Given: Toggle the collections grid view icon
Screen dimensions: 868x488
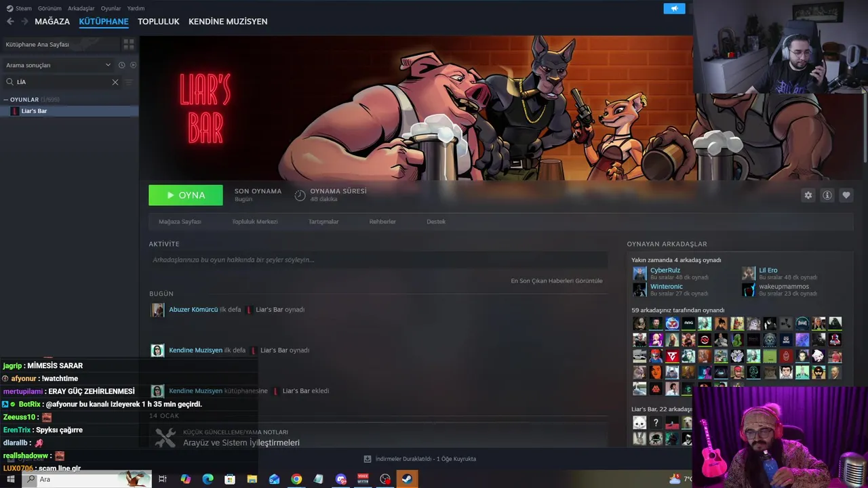Looking at the screenshot, I should (128, 44).
